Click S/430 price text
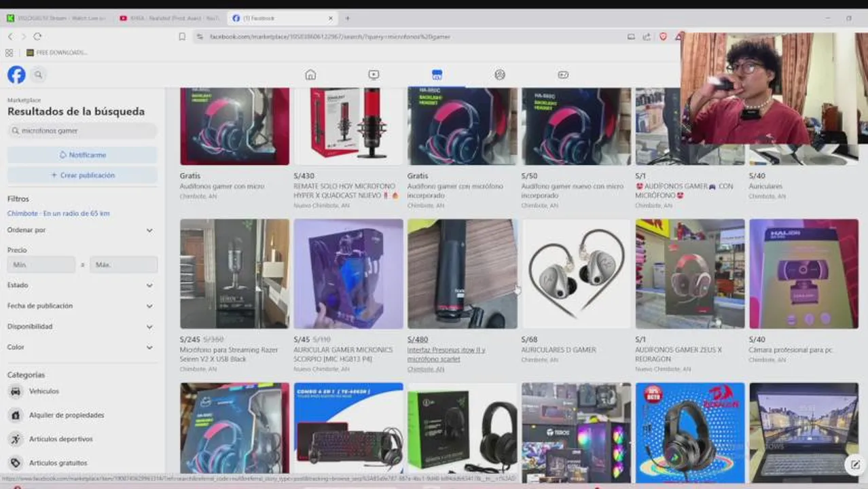Viewport: 868px width, 489px height. (304, 176)
